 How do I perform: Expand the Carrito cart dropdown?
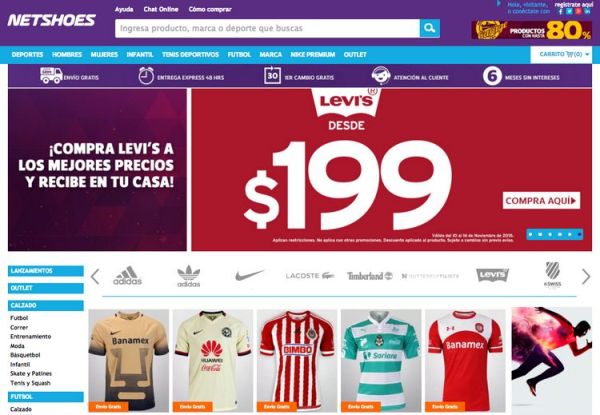[x=561, y=55]
